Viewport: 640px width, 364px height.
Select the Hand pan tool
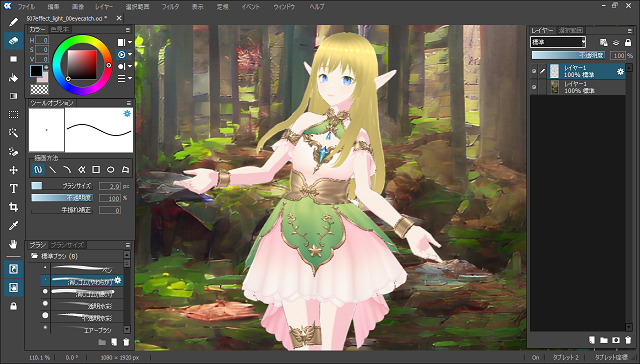tap(13, 244)
